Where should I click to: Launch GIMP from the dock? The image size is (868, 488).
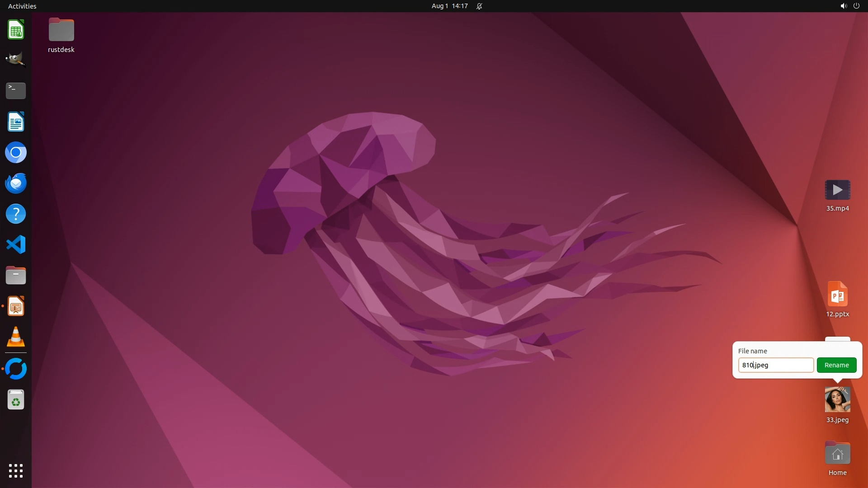tap(16, 60)
